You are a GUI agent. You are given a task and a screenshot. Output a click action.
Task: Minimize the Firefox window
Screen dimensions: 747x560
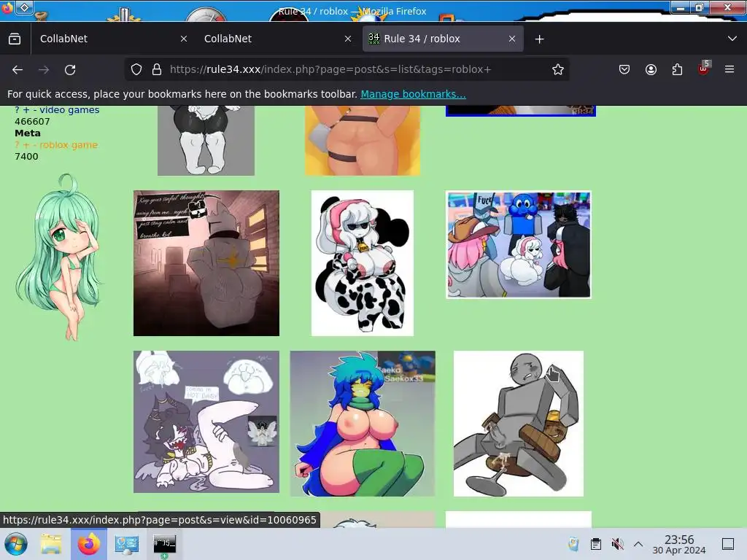point(681,7)
